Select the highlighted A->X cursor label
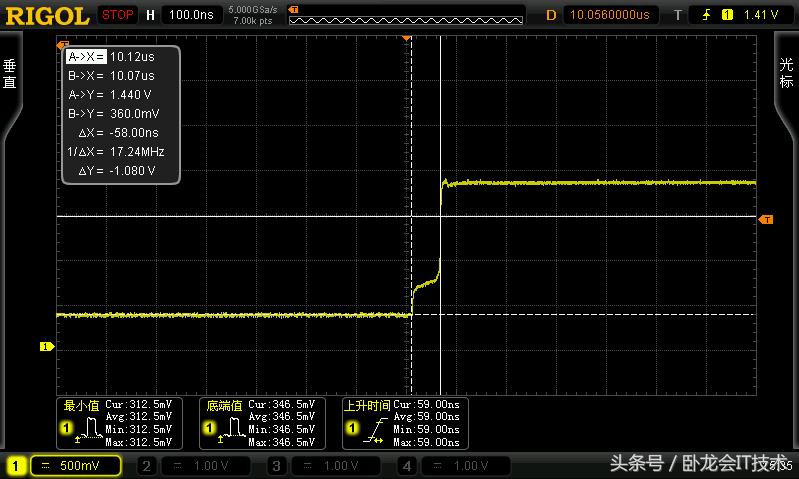Image resolution: width=799 pixels, height=479 pixels. (x=84, y=57)
